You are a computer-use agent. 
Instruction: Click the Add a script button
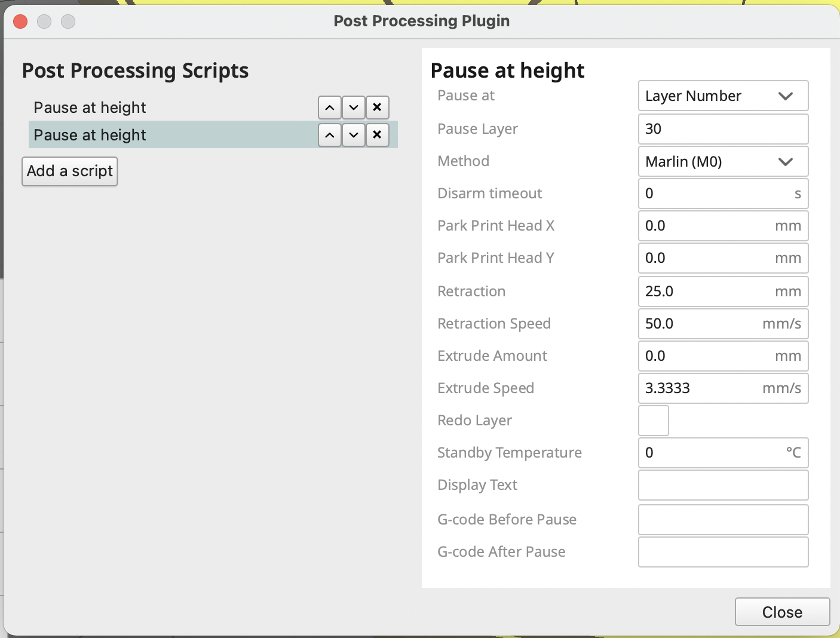pyautogui.click(x=70, y=171)
